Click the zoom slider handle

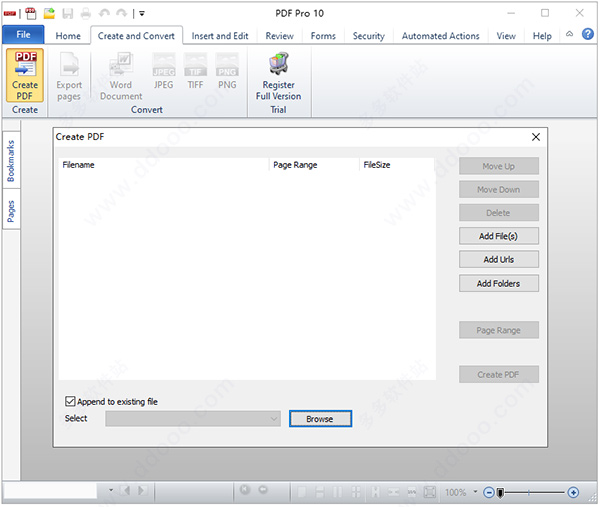[x=500, y=492]
